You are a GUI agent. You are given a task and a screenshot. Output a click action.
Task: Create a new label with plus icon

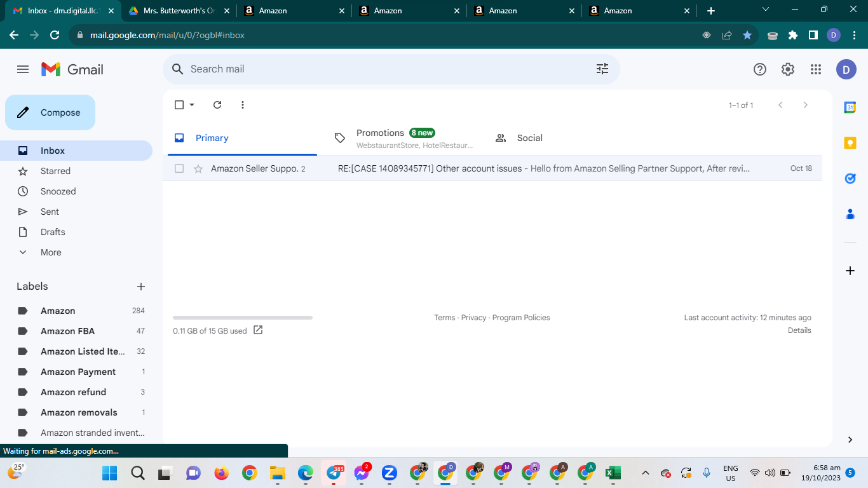(141, 287)
